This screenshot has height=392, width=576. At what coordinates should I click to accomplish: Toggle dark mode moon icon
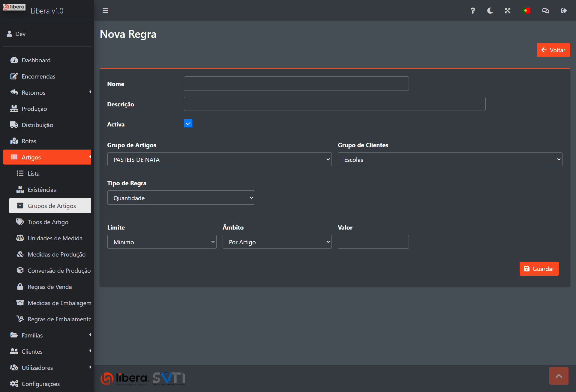coord(490,11)
